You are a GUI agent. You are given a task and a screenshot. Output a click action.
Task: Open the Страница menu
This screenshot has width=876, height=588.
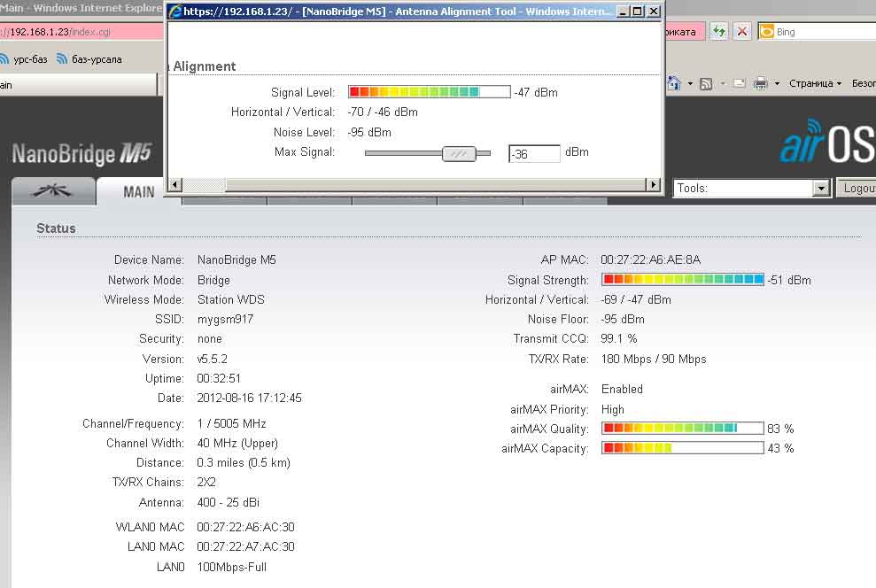coord(815,83)
